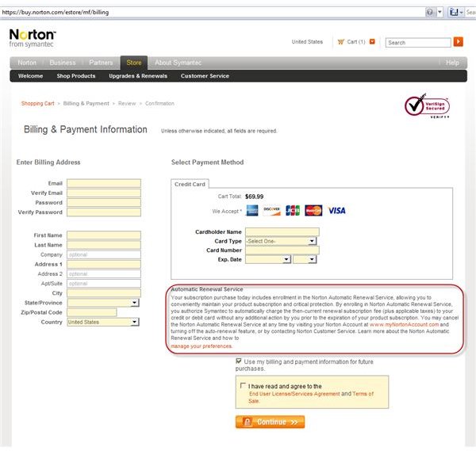Click the orange search go button
This screenshot has width=476, height=451.
click(458, 42)
